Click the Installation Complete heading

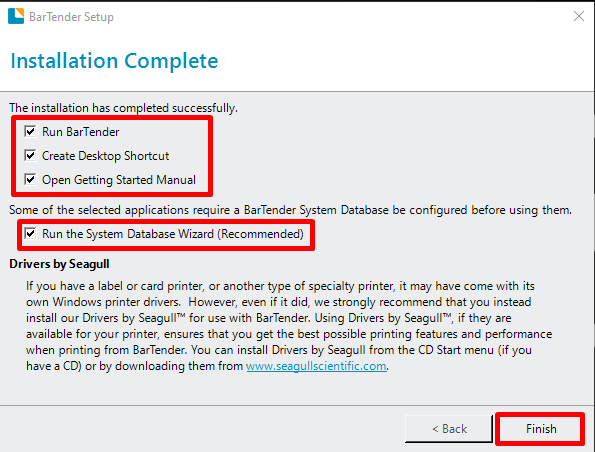114,61
